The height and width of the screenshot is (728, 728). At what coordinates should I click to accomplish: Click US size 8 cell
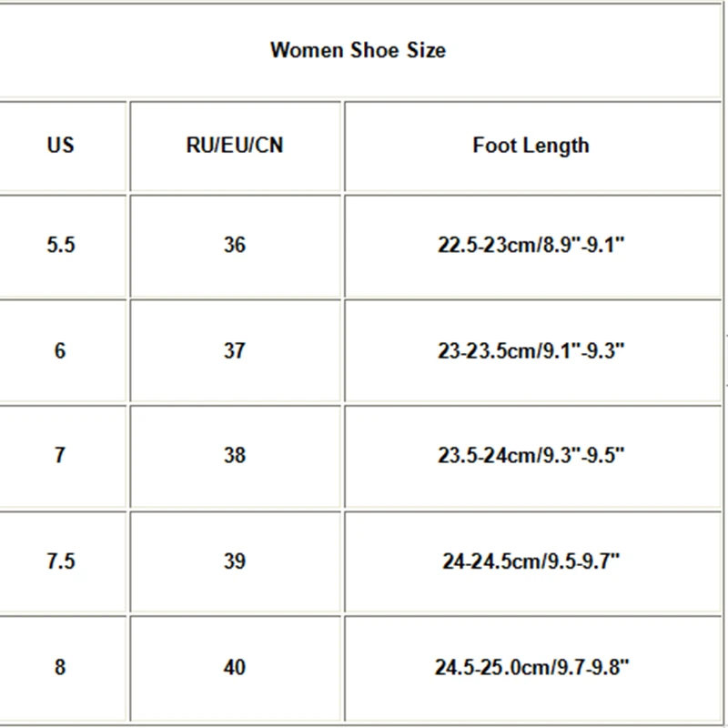[60, 667]
